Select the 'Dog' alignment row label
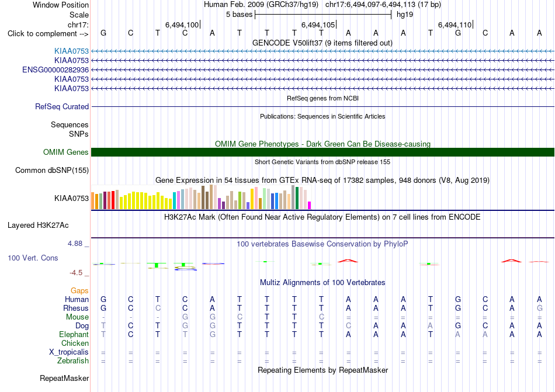The height and width of the screenshot is (392, 555). 82,325
